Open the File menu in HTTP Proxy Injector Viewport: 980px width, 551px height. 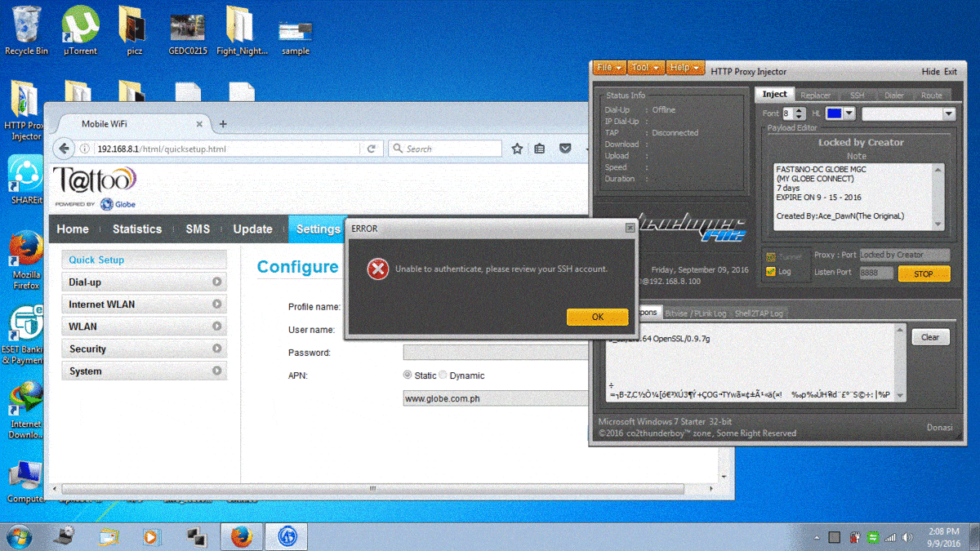[609, 67]
